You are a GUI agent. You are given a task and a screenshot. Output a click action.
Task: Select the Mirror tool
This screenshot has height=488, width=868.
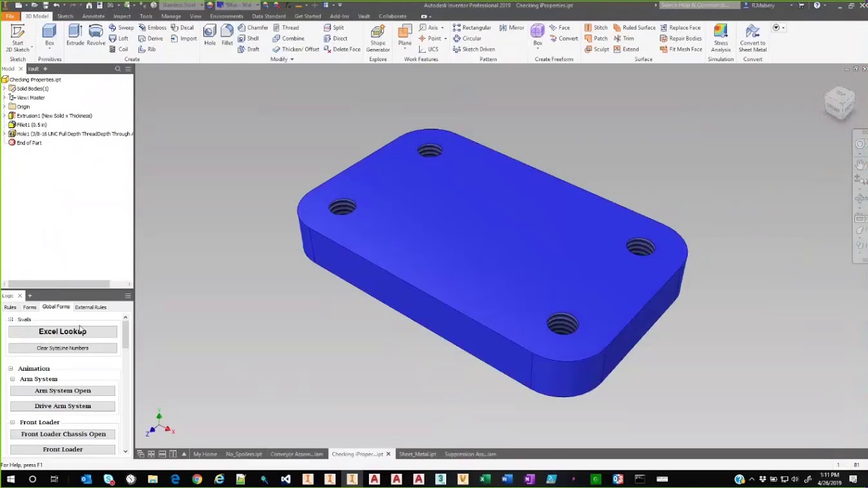[x=511, y=28]
